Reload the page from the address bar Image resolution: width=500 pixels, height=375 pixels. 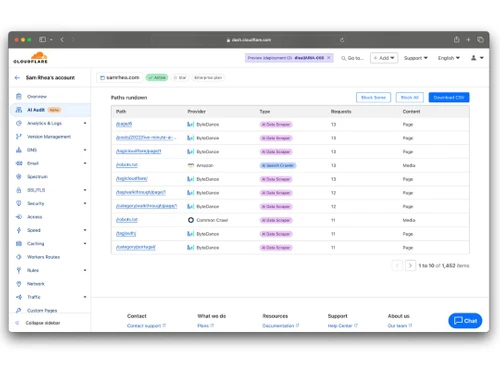pos(342,40)
